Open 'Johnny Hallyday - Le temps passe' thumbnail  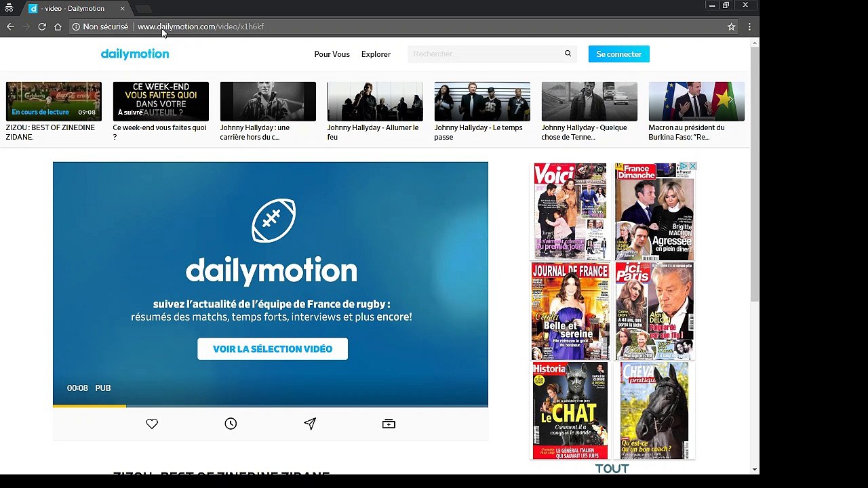pos(482,102)
